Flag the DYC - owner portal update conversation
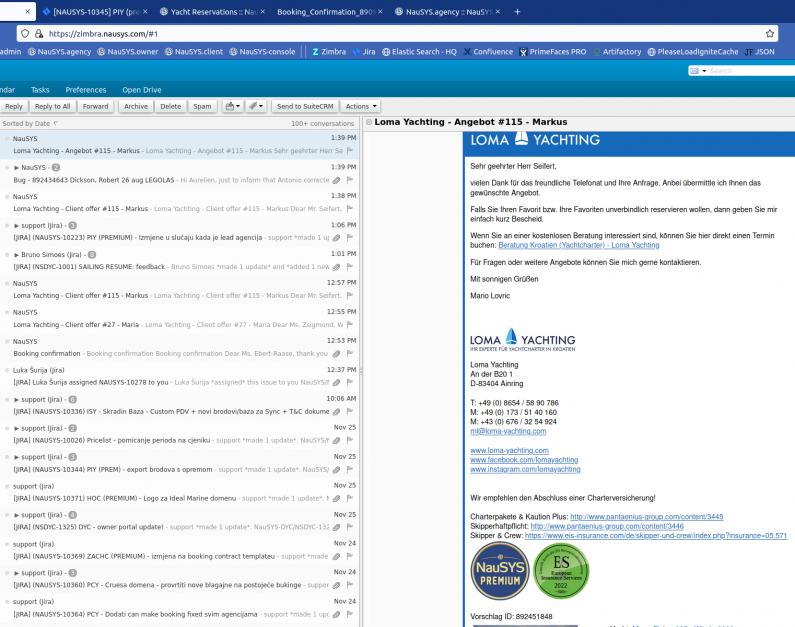This screenshot has height=627, width=795. (x=350, y=527)
